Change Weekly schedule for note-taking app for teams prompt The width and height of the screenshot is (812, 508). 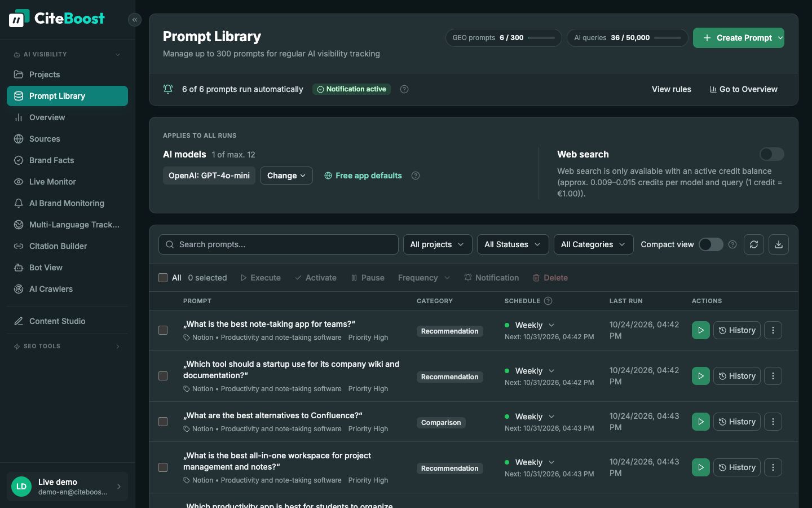tap(535, 325)
